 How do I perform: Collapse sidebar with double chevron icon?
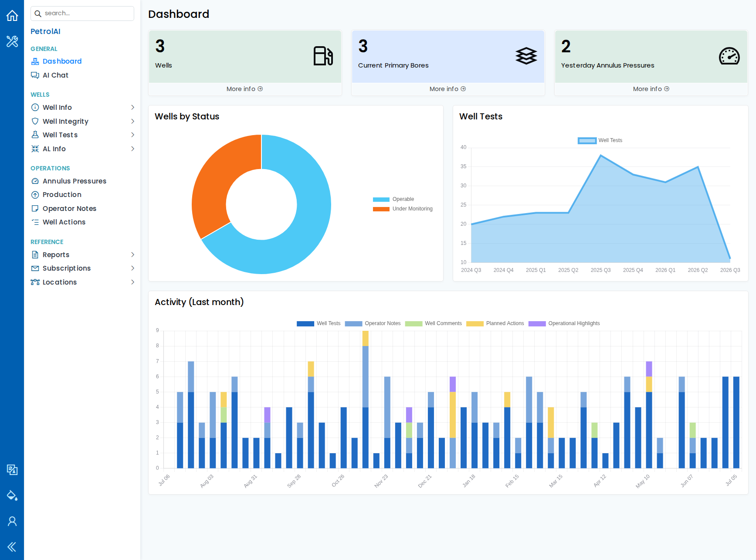12,547
